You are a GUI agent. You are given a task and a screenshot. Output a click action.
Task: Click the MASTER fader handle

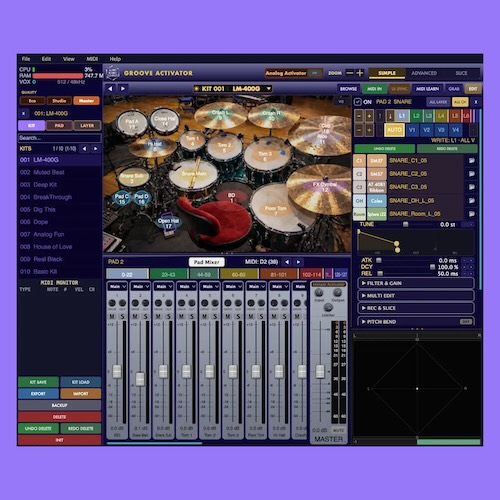(x=320, y=371)
